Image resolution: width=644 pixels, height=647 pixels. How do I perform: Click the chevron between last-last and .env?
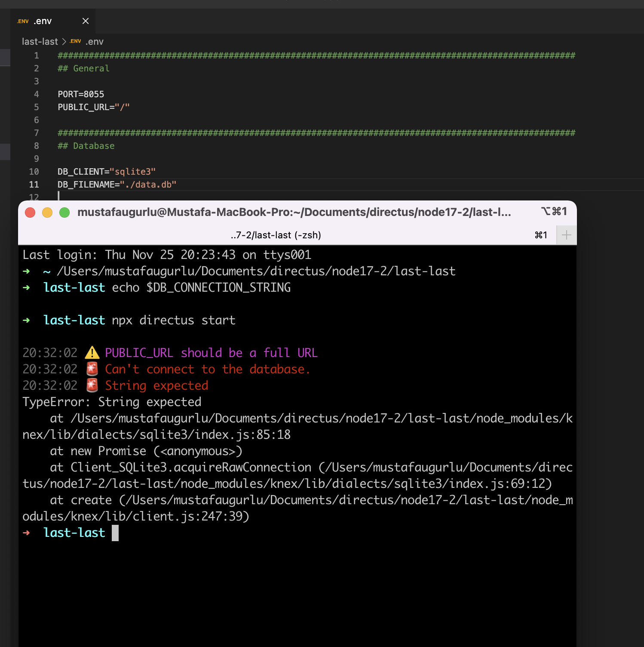[64, 41]
